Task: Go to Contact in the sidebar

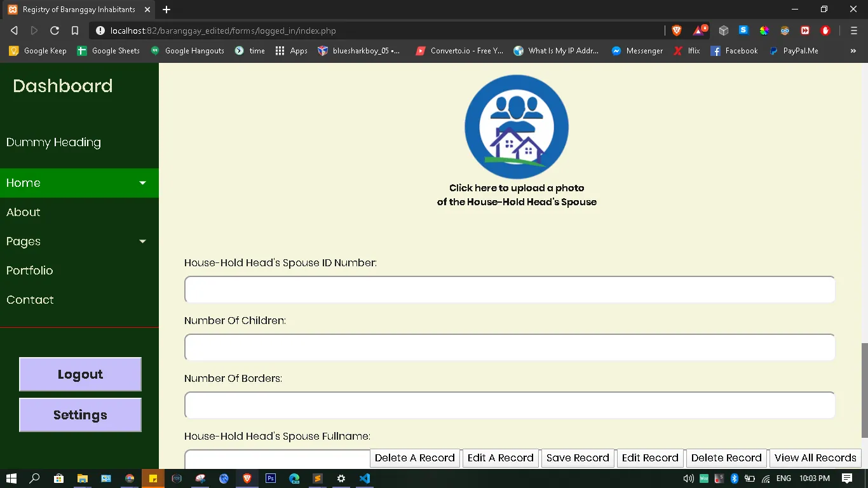Action: 30,300
